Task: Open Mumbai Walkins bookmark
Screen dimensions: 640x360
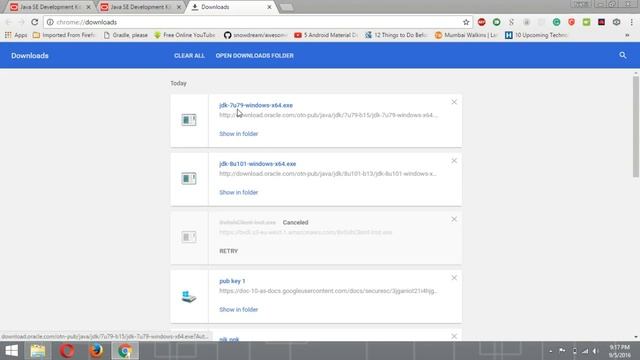Action: click(x=466, y=35)
